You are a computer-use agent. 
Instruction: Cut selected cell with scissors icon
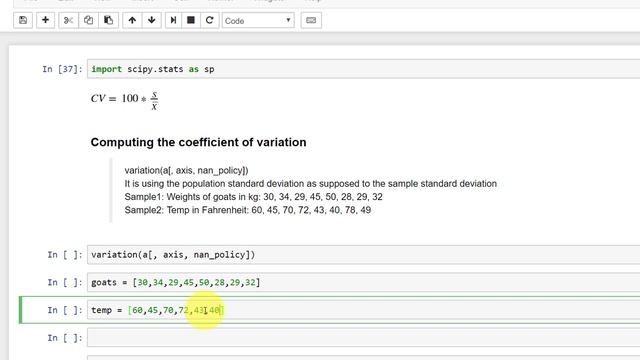click(68, 20)
